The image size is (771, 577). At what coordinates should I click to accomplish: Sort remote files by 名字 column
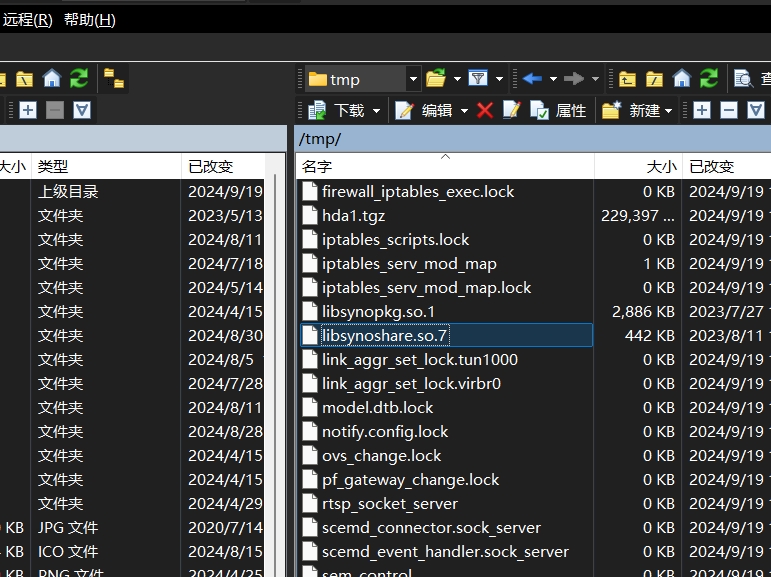click(x=445, y=166)
